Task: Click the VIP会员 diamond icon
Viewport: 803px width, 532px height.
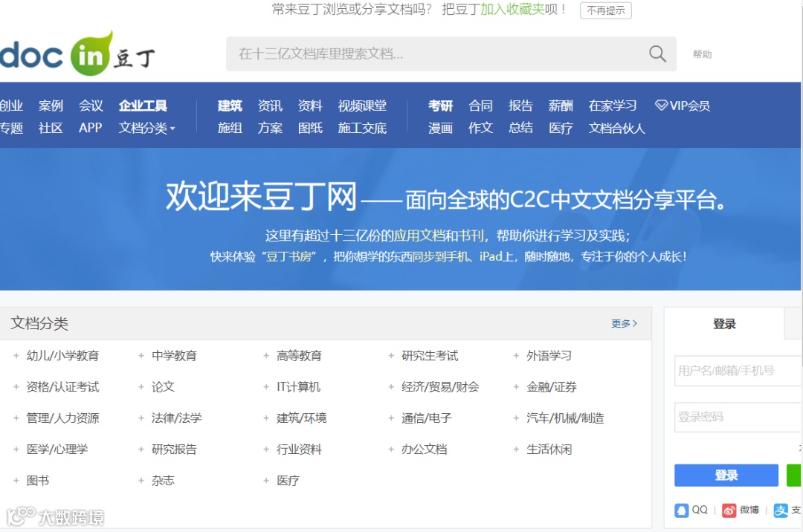Action: pos(661,106)
